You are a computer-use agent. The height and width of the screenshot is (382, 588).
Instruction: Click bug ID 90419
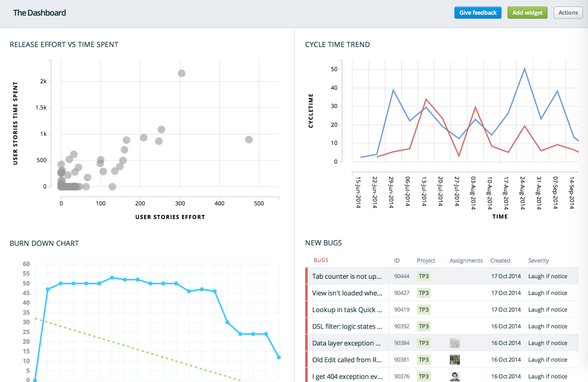tap(402, 310)
